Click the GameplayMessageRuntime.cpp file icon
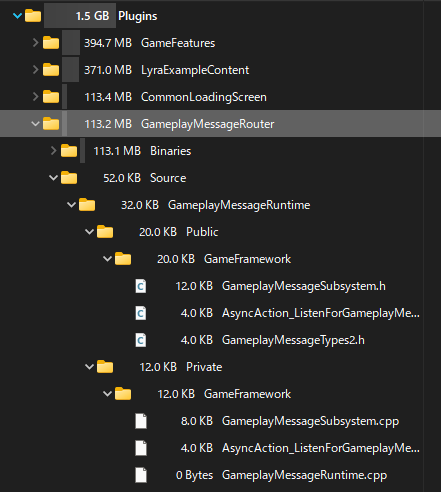 (141, 475)
